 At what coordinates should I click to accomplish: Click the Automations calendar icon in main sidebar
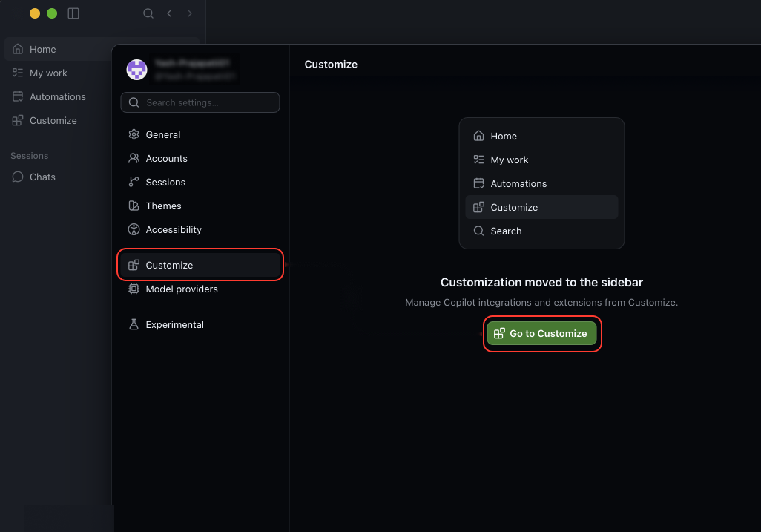pyautogui.click(x=18, y=96)
